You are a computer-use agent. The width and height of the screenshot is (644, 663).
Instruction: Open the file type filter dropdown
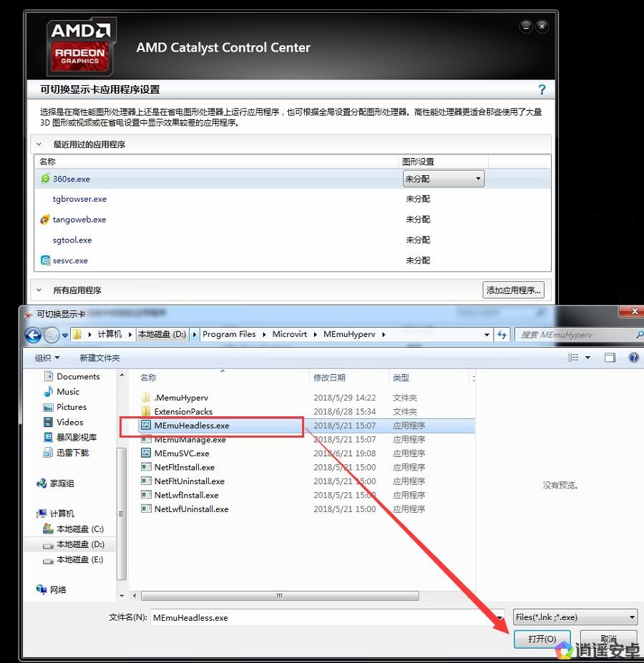pos(575,617)
